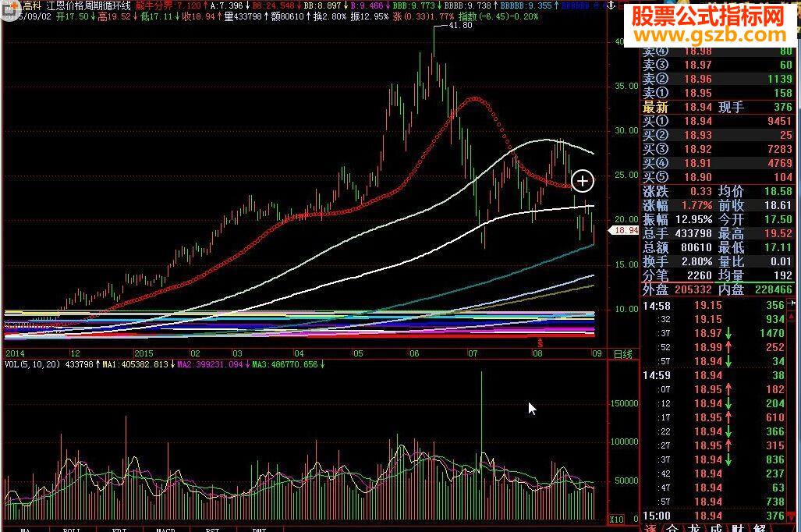801x532 pixels.
Task: Click the MA2:399231.094 volume value
Action: [210, 364]
